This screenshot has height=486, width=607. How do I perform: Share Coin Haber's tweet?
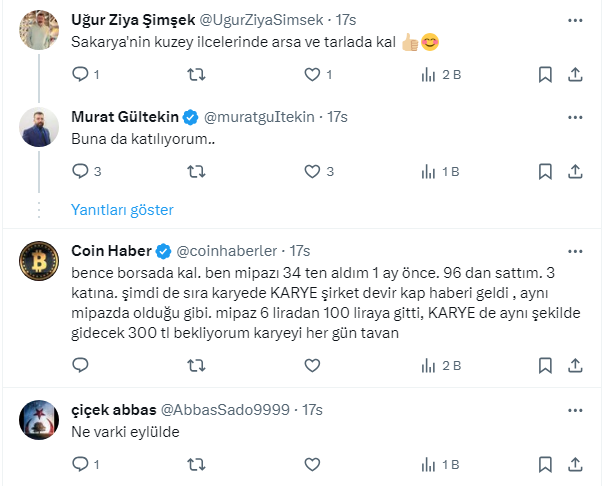576,366
